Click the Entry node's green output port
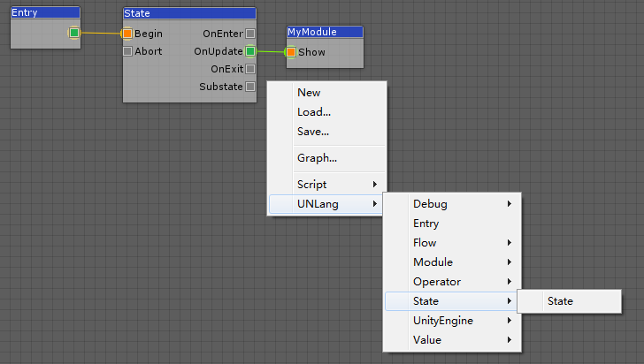 (x=74, y=34)
